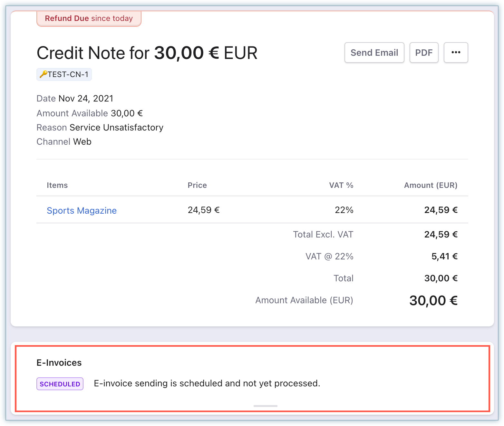This screenshot has height=426, width=504.
Task: Open the Sports Magazine item link
Action: point(82,210)
